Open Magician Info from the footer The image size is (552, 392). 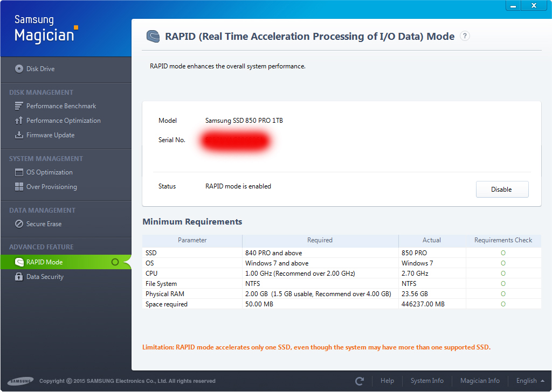[480, 381]
